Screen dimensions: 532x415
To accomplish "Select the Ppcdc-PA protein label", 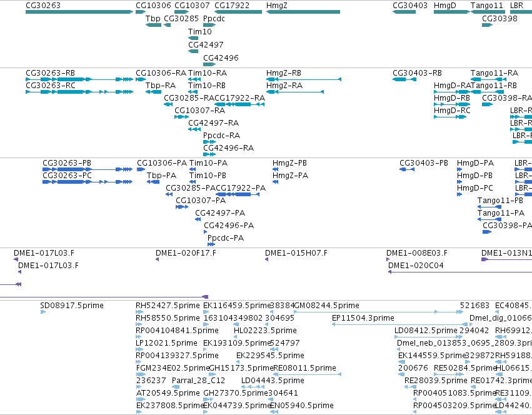I will [226, 239].
